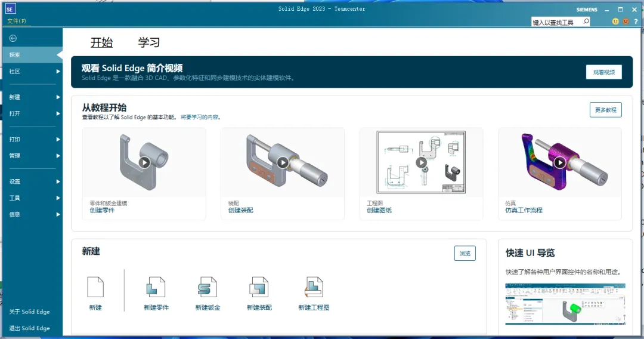This screenshot has width=644, height=339.
Task: Click the 新建工程图 draft icon
Action: (x=314, y=287)
